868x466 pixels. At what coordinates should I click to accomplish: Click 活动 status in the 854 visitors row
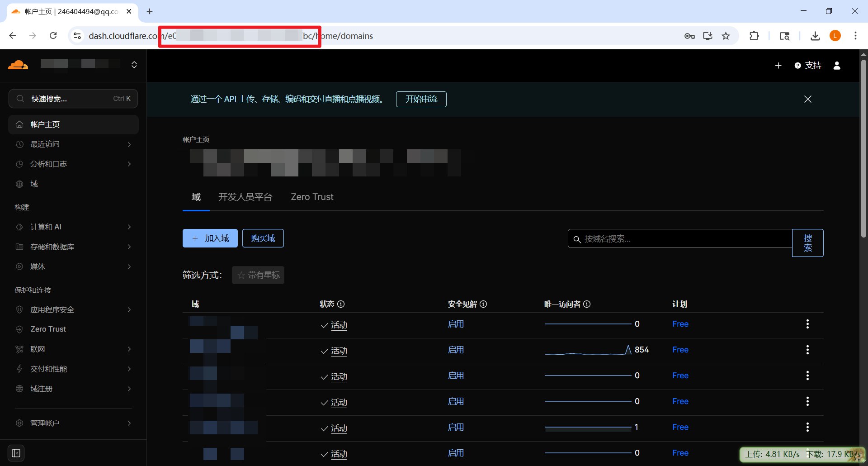pyautogui.click(x=339, y=351)
